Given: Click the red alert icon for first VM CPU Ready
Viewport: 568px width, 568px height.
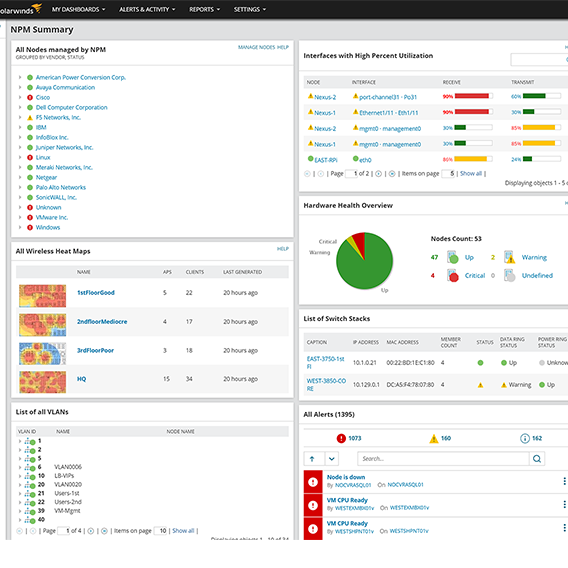Looking at the screenshot, I should point(313,505).
